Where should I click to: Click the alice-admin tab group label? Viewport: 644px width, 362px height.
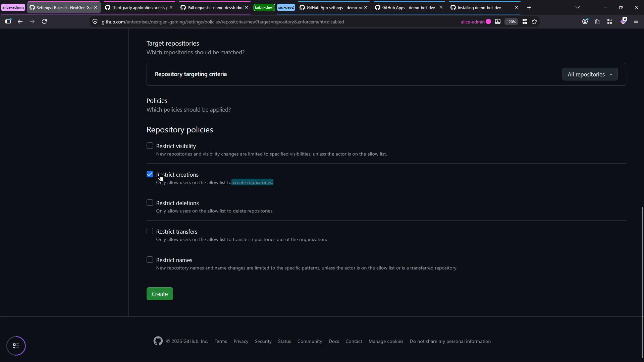[13, 7]
